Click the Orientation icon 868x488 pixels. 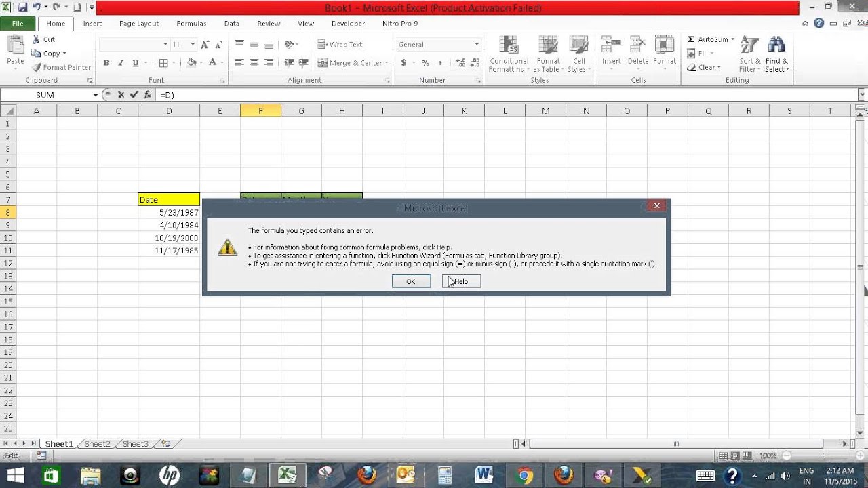(290, 44)
